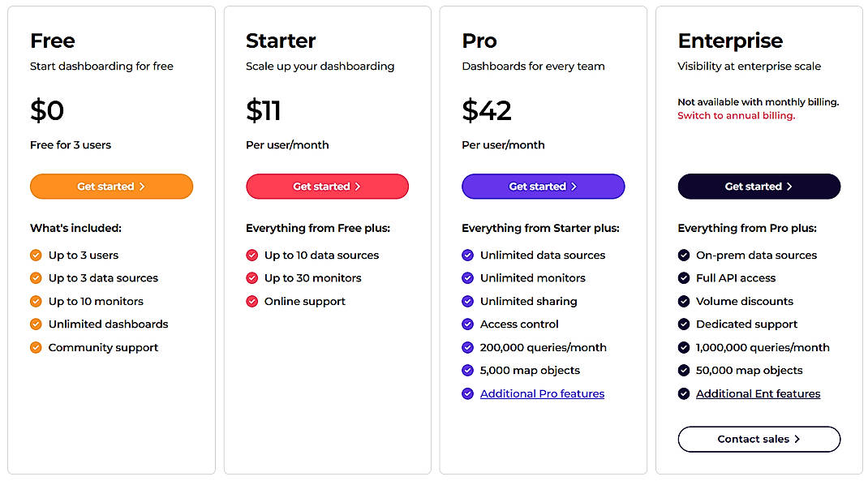Click the checkmark beside "Up to 3 users"
The image size is (868, 481).
(36, 255)
